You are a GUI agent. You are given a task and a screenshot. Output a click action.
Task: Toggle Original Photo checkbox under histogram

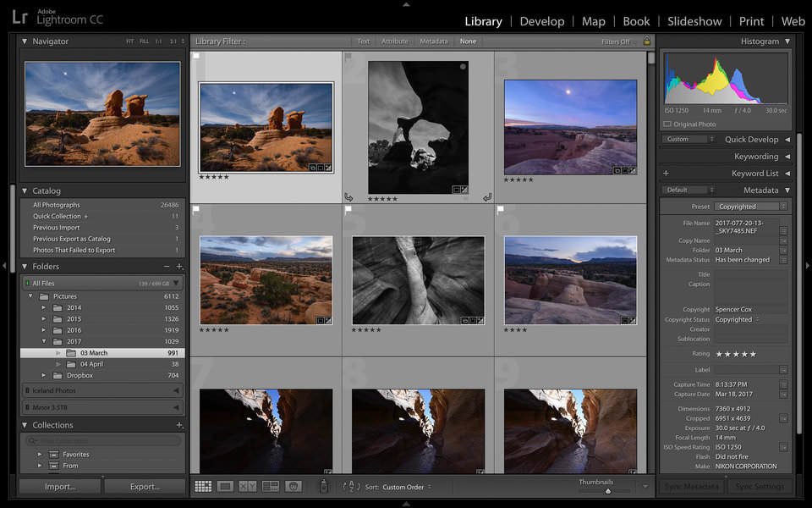point(667,124)
